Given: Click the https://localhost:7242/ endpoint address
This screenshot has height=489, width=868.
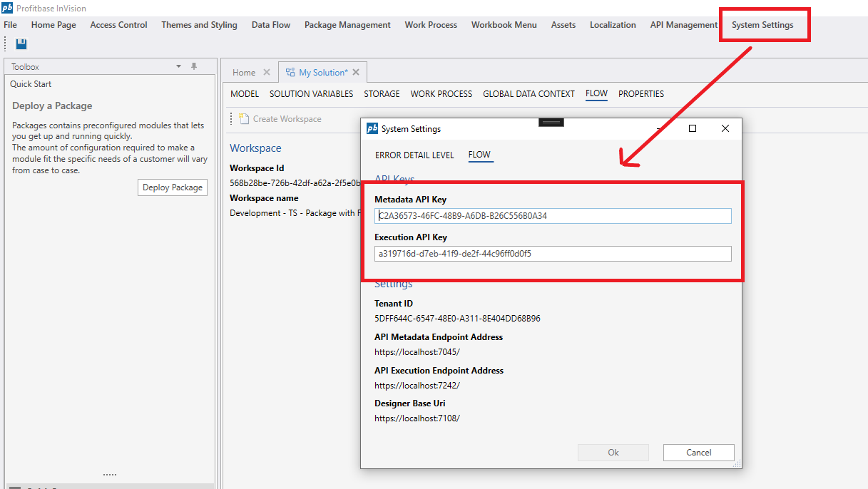Looking at the screenshot, I should click(x=417, y=386).
